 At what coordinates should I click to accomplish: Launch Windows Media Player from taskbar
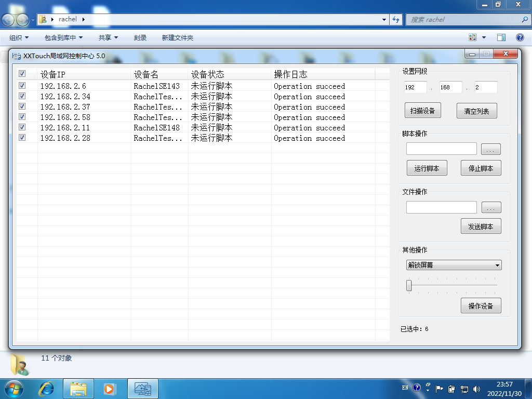(110, 388)
